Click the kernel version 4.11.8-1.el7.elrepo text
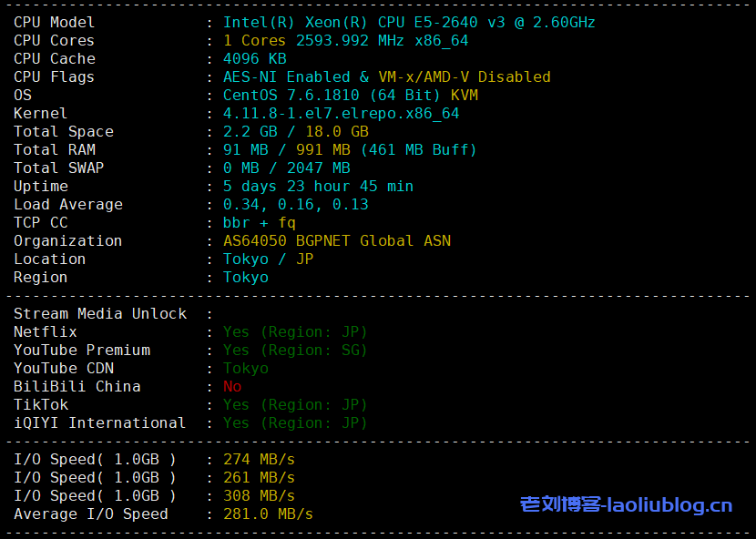The image size is (756, 539). tap(341, 113)
